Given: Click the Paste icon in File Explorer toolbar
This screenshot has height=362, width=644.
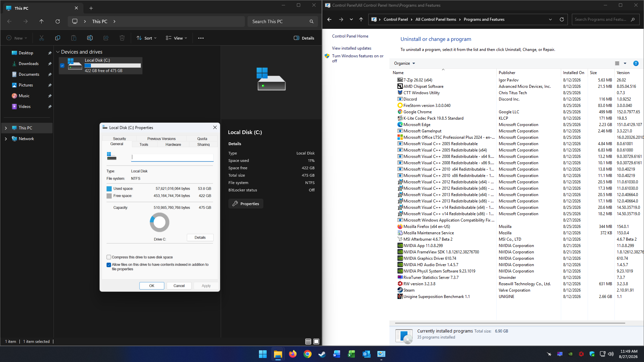Looking at the screenshot, I should coord(74,38).
